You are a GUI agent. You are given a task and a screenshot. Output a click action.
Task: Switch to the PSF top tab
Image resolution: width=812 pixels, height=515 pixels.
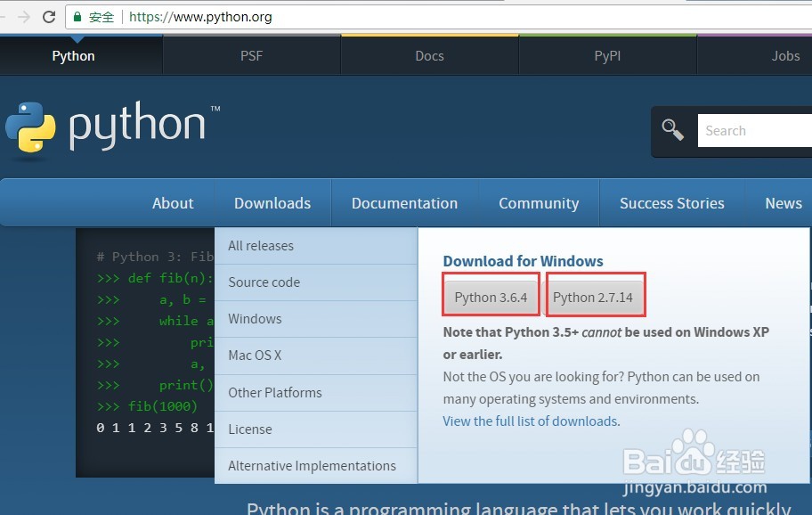pyautogui.click(x=252, y=56)
